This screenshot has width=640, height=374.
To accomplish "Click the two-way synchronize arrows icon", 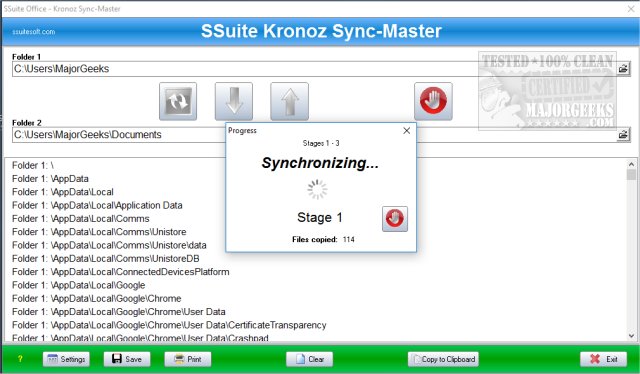I will pos(178,101).
